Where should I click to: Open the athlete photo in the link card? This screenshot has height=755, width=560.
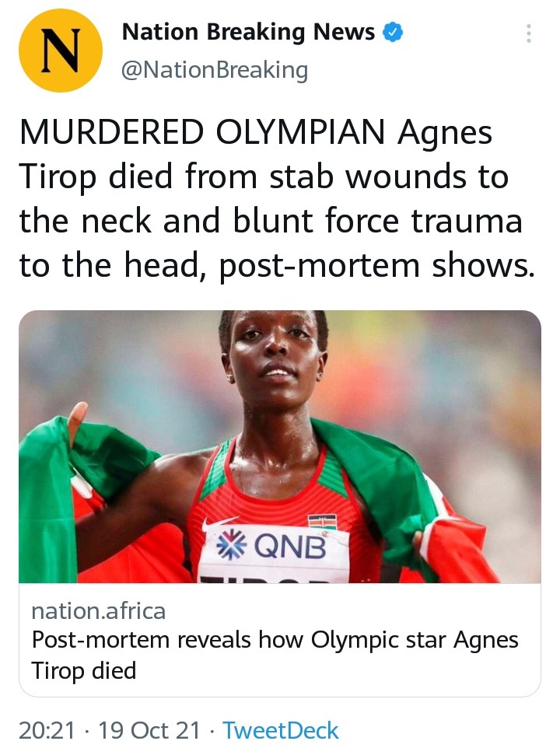click(280, 446)
